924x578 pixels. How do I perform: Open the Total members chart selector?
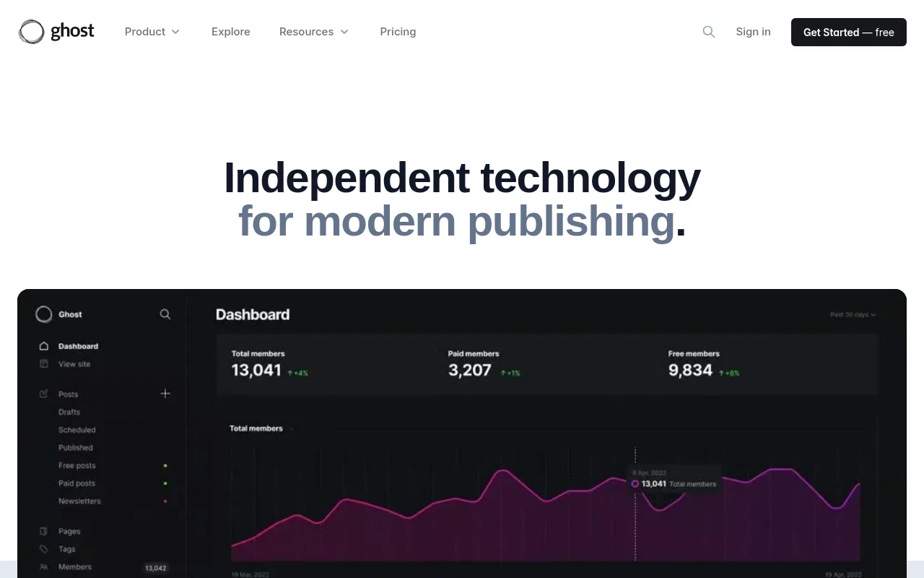tap(261, 428)
